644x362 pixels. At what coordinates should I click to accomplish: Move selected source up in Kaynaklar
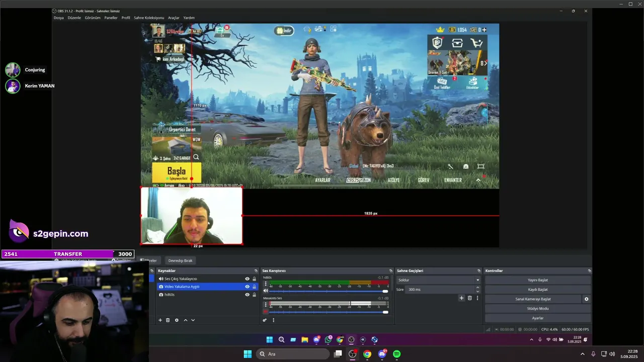click(x=185, y=320)
